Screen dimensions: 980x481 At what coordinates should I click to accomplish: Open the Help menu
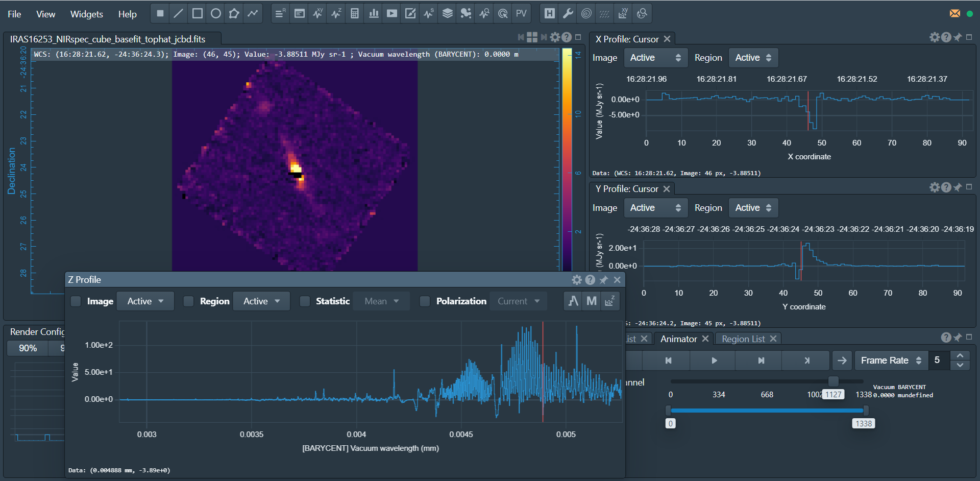(128, 14)
